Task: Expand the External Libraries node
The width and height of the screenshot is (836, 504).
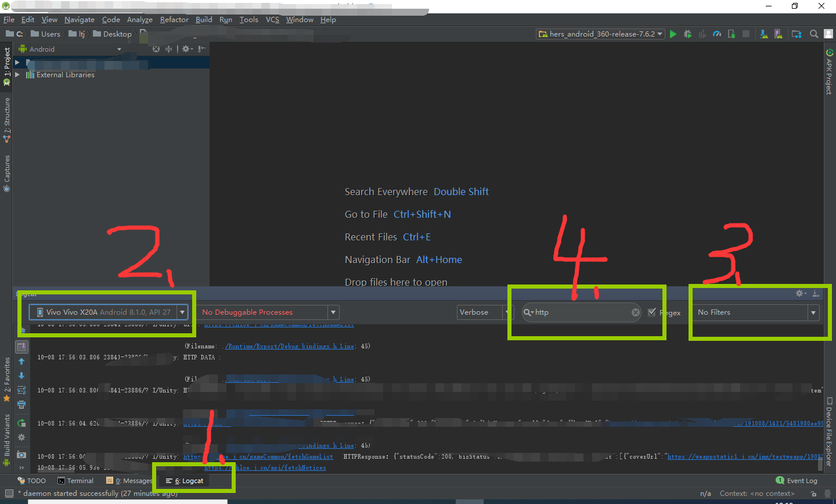Action: point(17,75)
